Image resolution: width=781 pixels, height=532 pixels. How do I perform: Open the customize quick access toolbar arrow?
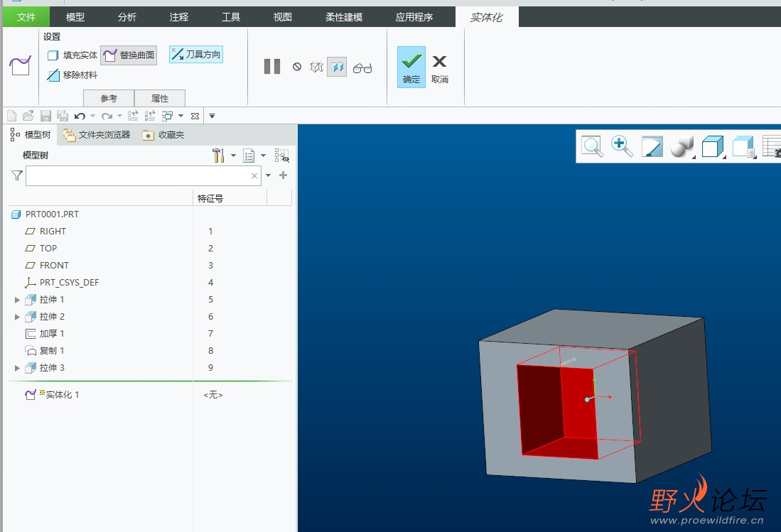tap(212, 116)
